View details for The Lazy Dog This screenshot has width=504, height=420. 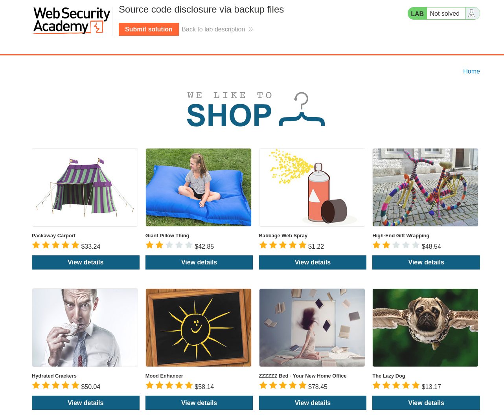coord(426,403)
